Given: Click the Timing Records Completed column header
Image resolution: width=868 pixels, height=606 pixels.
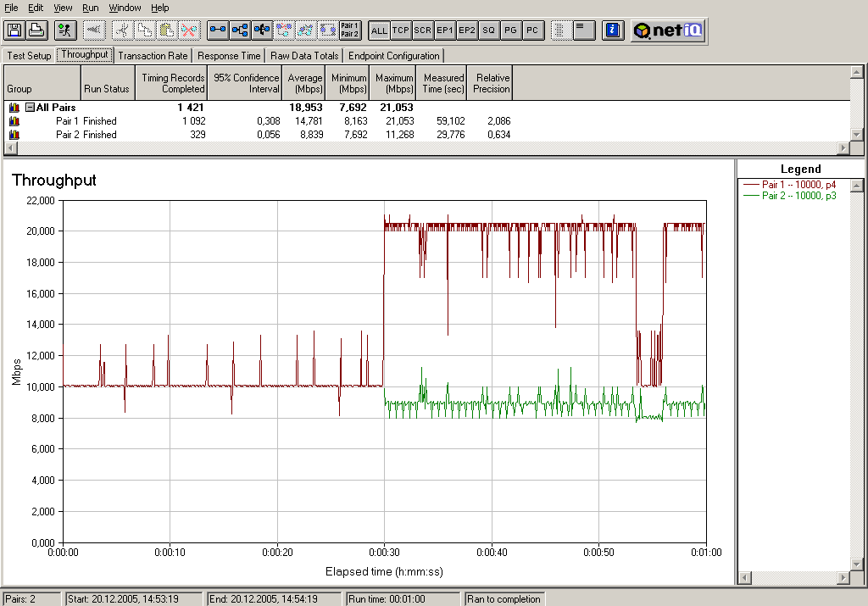Looking at the screenshot, I should (x=173, y=83).
